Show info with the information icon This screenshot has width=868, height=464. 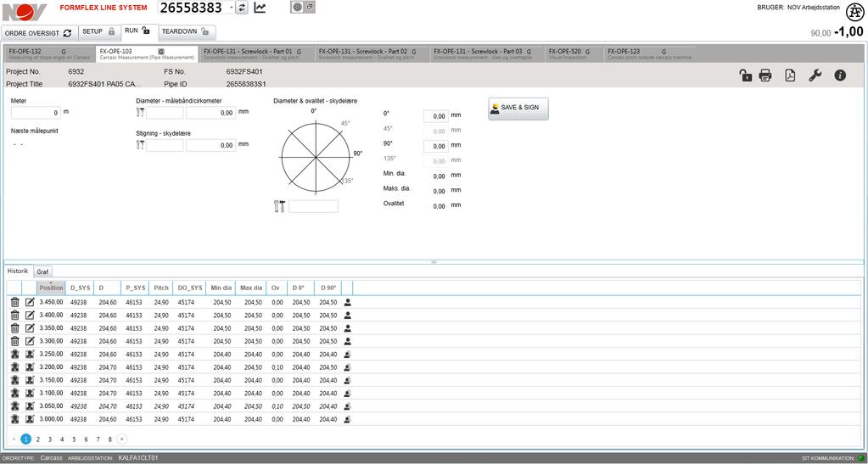(840, 75)
